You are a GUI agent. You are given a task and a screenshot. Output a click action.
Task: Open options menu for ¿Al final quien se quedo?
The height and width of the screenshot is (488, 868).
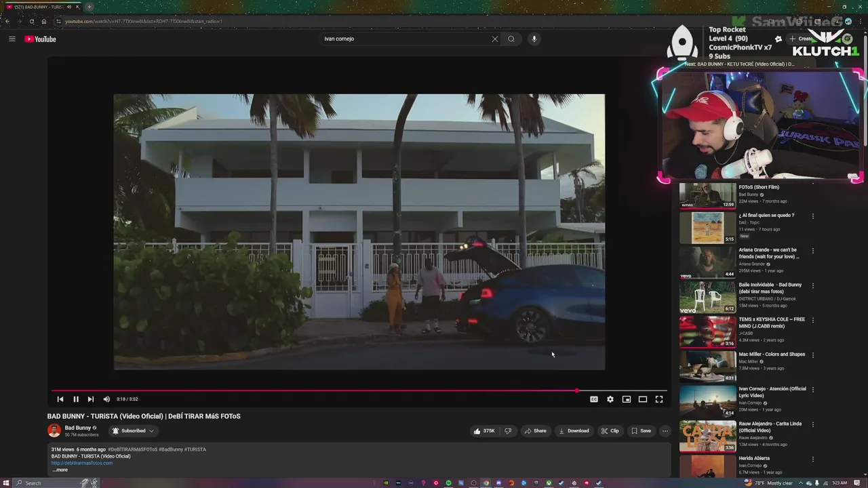[x=813, y=217]
